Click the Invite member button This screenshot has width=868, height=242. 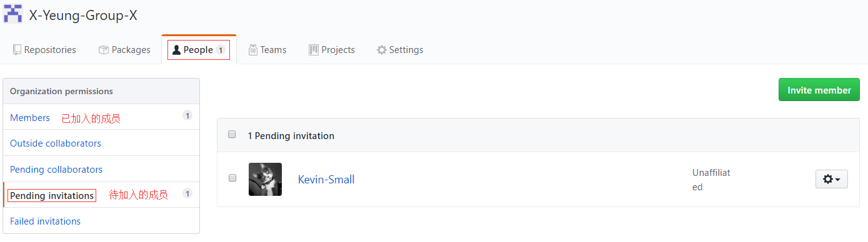point(819,90)
